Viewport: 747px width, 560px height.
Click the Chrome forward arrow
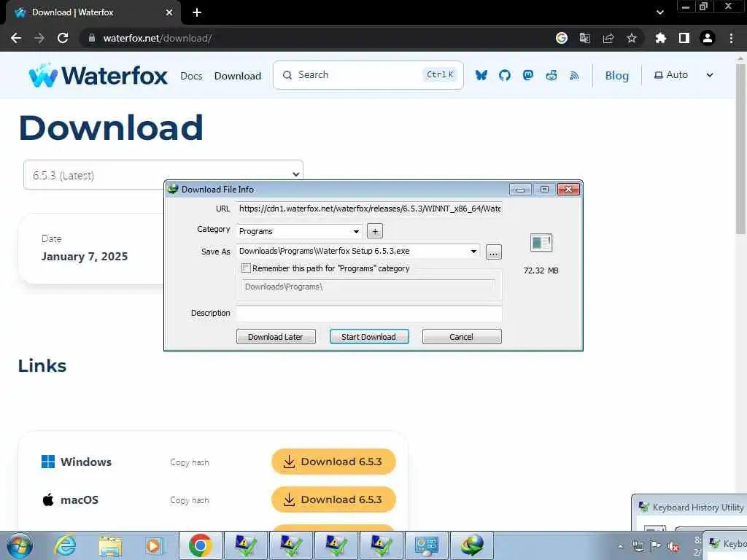(x=39, y=38)
